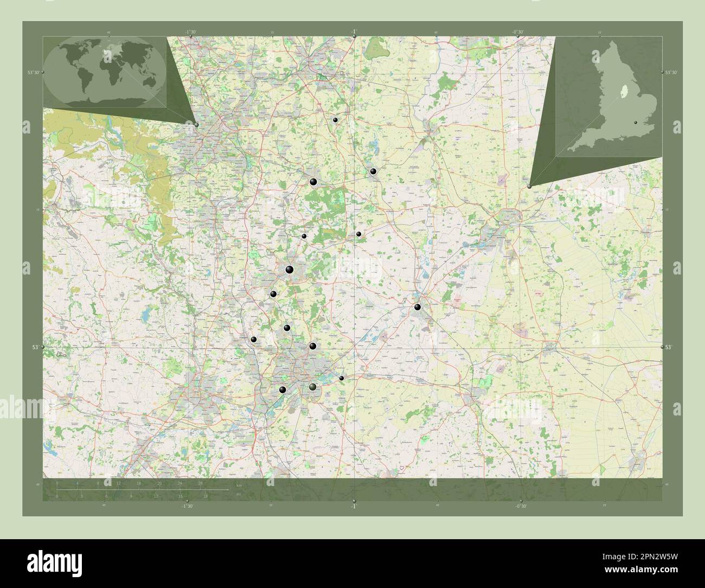Click the 53° latitude label on the left edge
The image size is (705, 588).
(x=36, y=347)
